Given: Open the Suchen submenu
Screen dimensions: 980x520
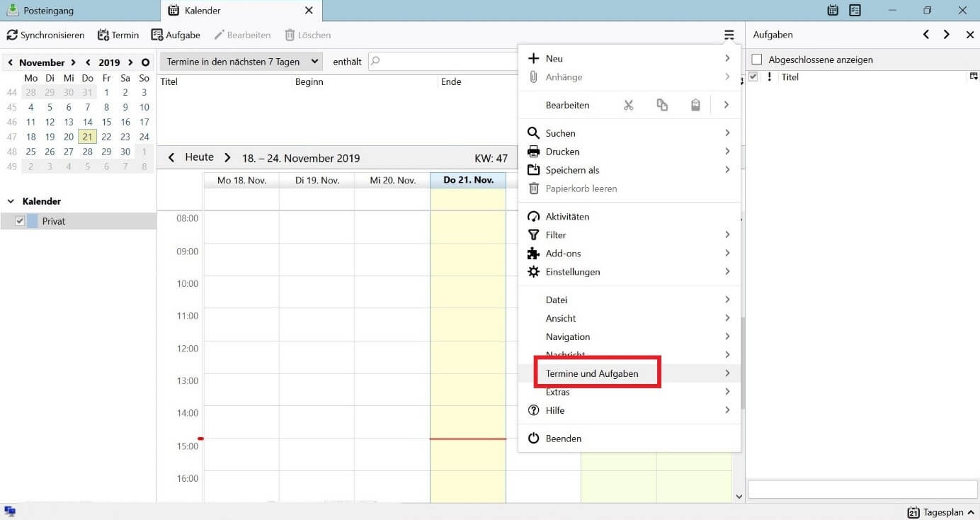Looking at the screenshot, I should pyautogui.click(x=629, y=133).
